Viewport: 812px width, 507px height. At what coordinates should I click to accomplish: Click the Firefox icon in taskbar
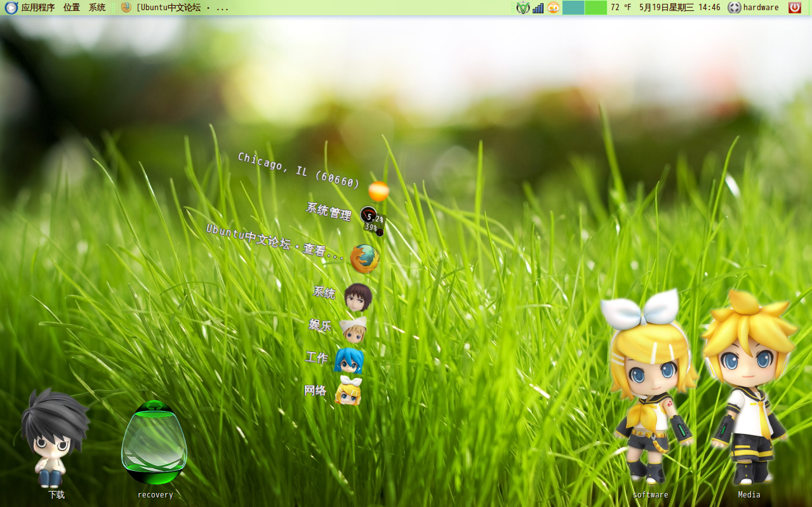point(126,8)
